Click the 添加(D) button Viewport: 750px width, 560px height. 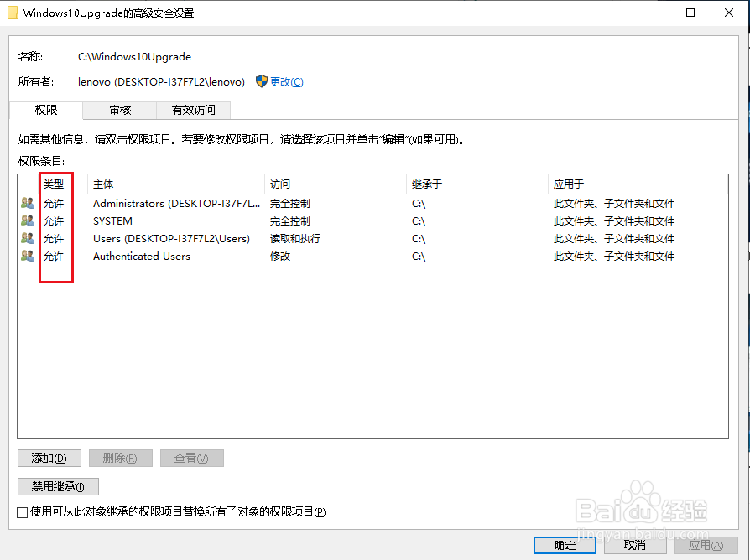coord(49,458)
